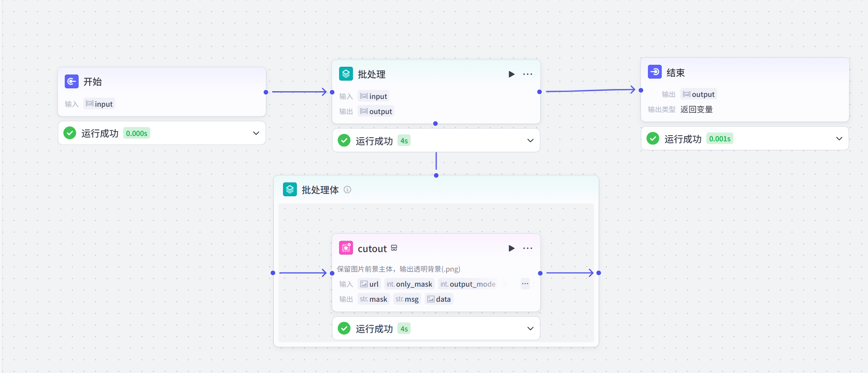Image resolution: width=868 pixels, height=373 pixels.
Task: Open the more options menu on 批处理 node
Action: 527,74
